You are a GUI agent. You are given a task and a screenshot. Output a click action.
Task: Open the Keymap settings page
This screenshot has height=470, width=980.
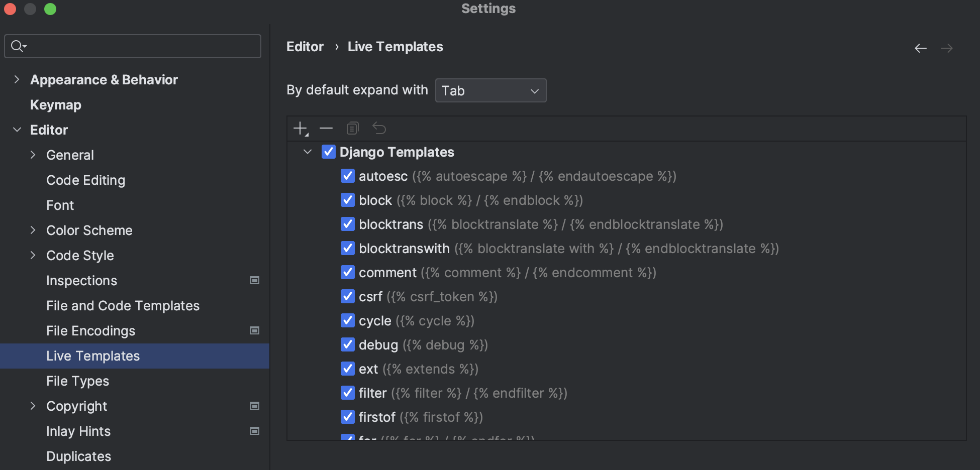56,105
